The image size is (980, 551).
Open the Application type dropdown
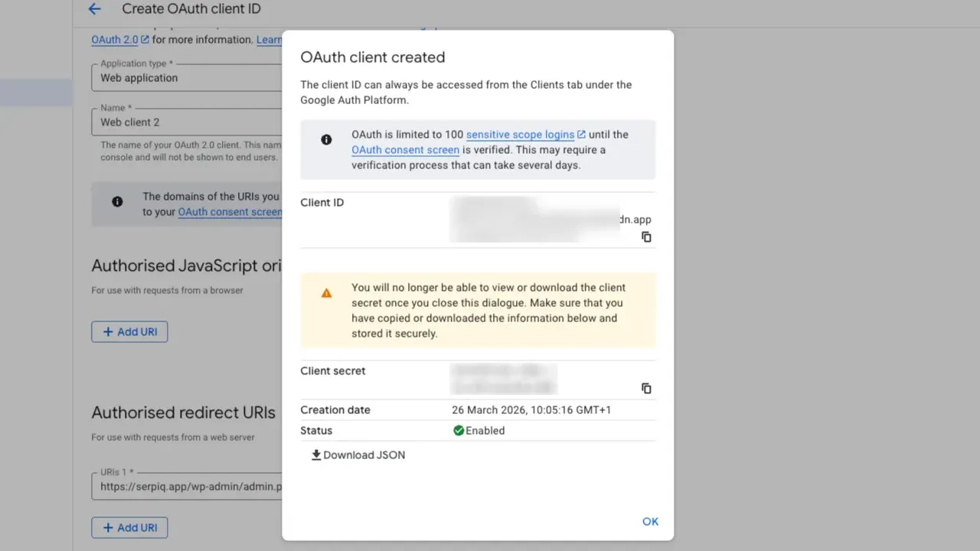pos(188,78)
